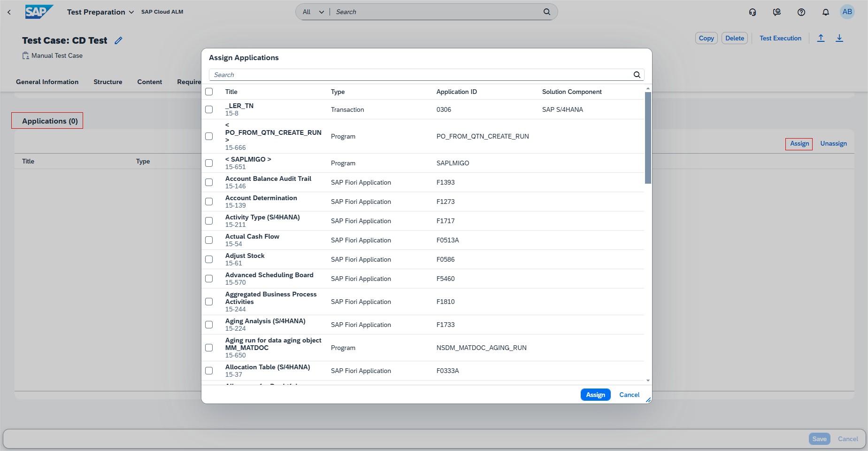Click the back navigation arrow
The width and height of the screenshot is (868, 451).
9,12
